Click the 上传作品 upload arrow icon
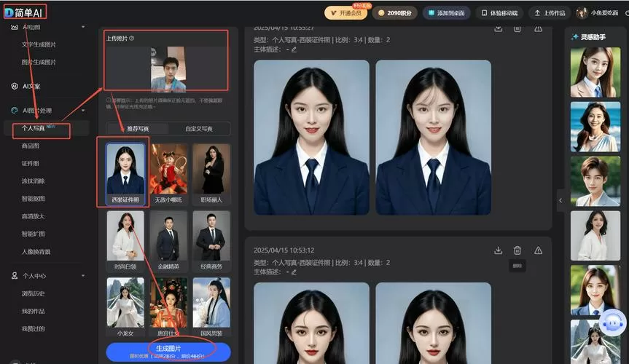The height and width of the screenshot is (364, 629). 537,13
